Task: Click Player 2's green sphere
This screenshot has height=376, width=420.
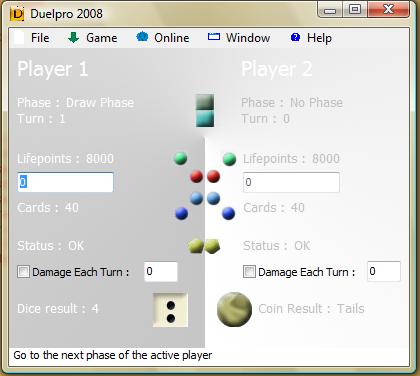Action: pyautogui.click(x=229, y=159)
